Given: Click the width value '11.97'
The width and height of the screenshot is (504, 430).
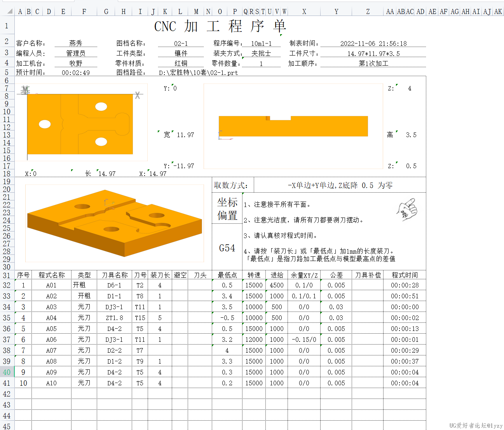Looking at the screenshot, I should click(185, 135).
